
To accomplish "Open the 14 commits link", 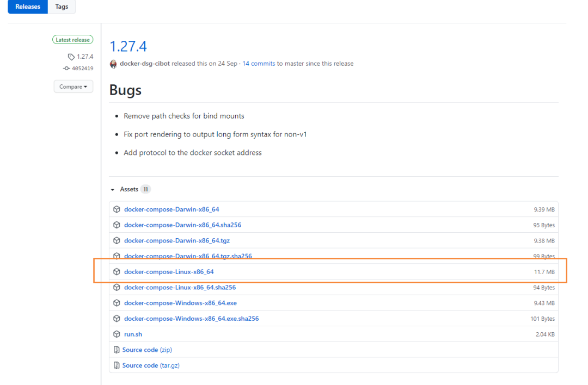I will 259,64.
